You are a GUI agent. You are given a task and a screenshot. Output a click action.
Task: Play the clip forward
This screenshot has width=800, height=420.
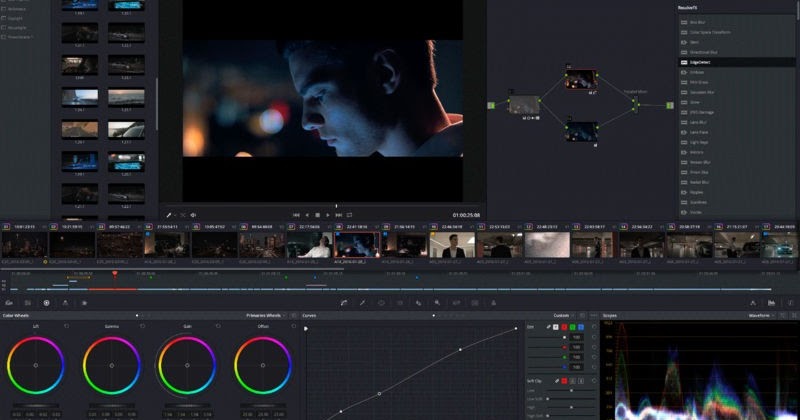[x=328, y=215]
